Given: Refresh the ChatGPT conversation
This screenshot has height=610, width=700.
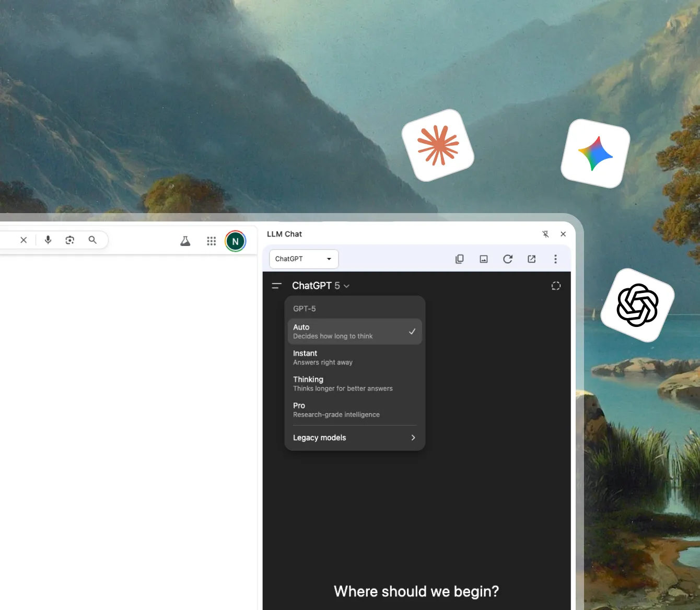Looking at the screenshot, I should pos(507,259).
